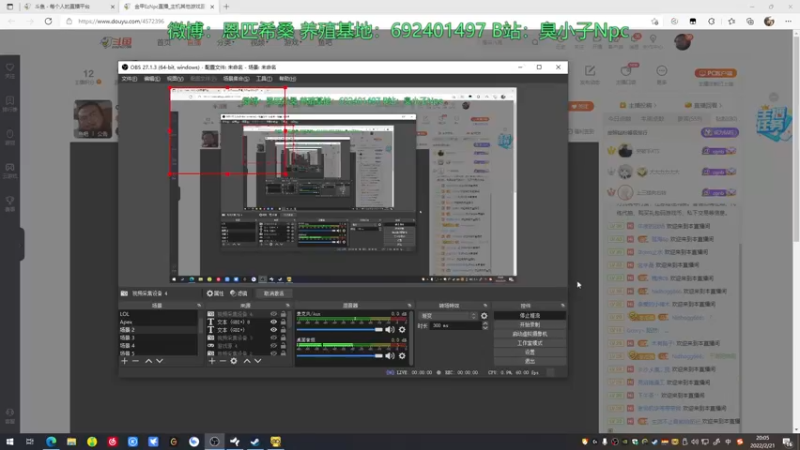Add a new scene with the plus icon
The image size is (800, 450).
(124, 361)
